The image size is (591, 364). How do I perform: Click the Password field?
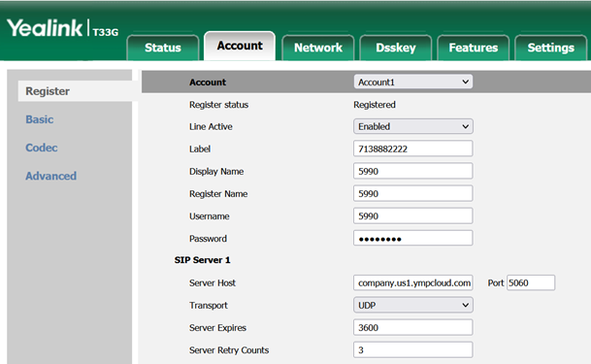click(x=413, y=238)
